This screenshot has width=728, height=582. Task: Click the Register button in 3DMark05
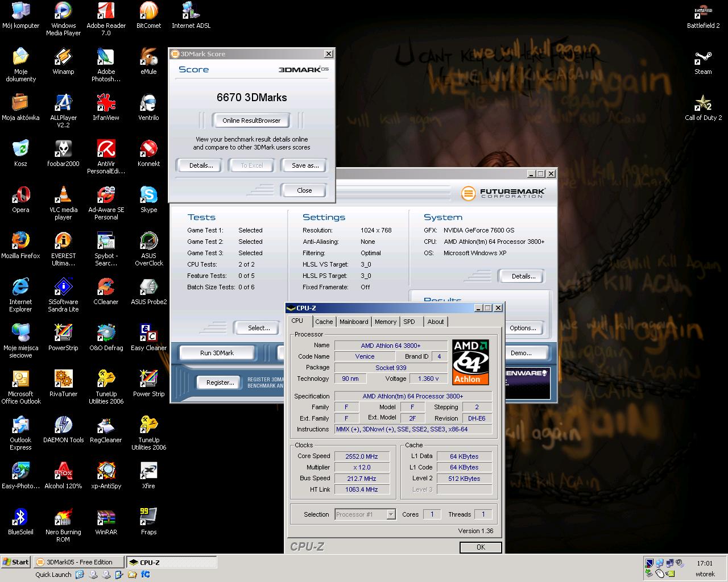(x=220, y=383)
